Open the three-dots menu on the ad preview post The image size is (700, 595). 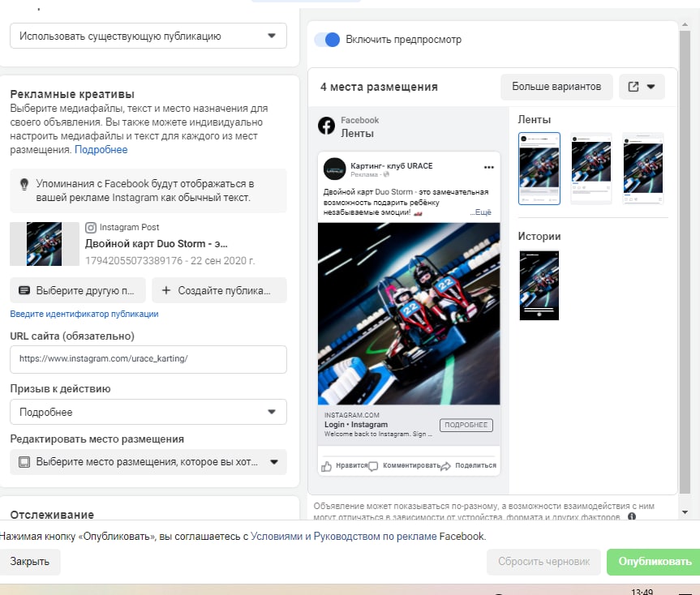(x=489, y=167)
